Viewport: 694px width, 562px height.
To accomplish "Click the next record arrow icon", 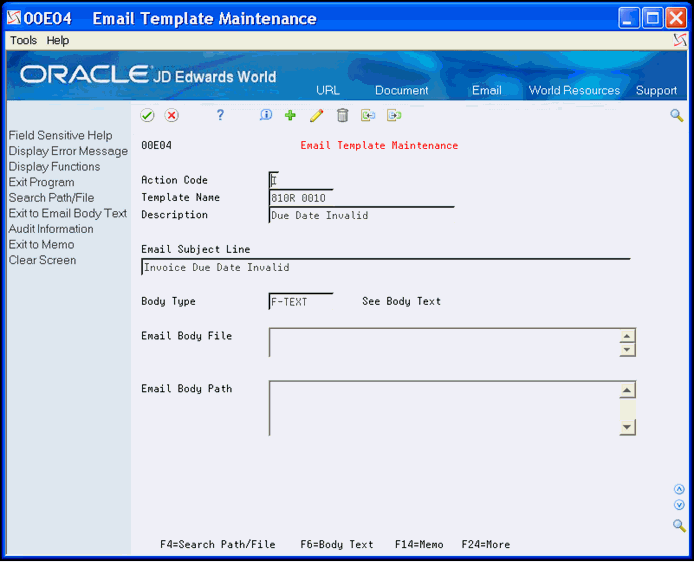I will (394, 115).
